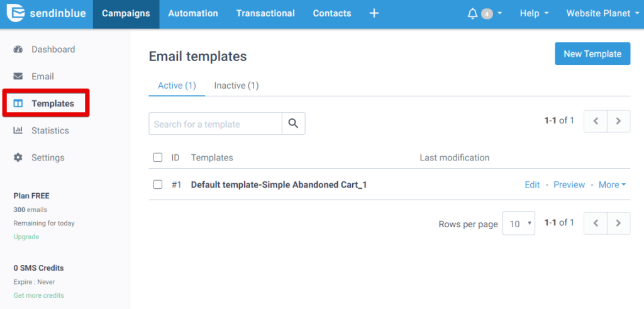Open Templates from the sidebar

pyautogui.click(x=53, y=104)
